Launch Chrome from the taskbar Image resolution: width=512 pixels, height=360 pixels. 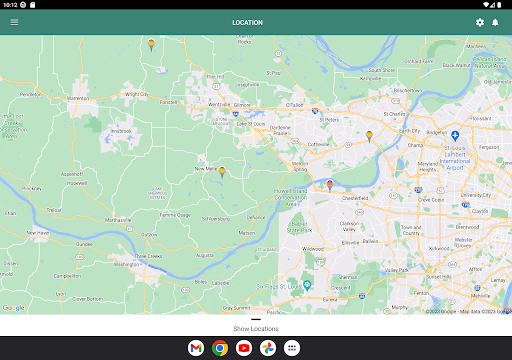(220, 348)
